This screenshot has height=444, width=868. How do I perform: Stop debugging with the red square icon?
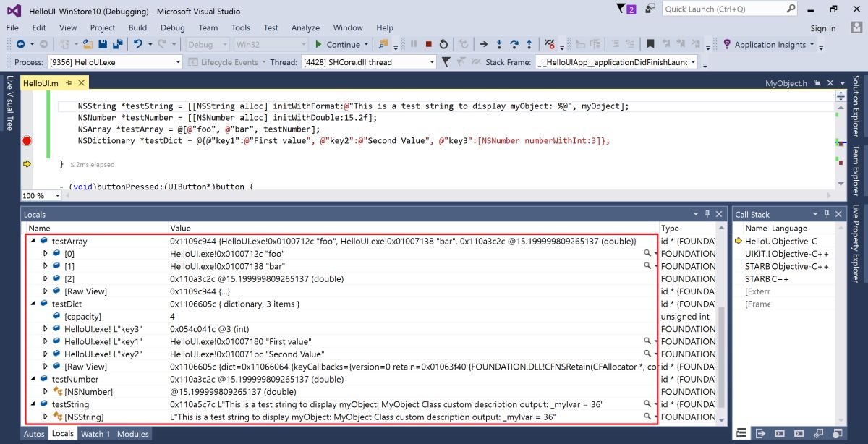pos(429,45)
